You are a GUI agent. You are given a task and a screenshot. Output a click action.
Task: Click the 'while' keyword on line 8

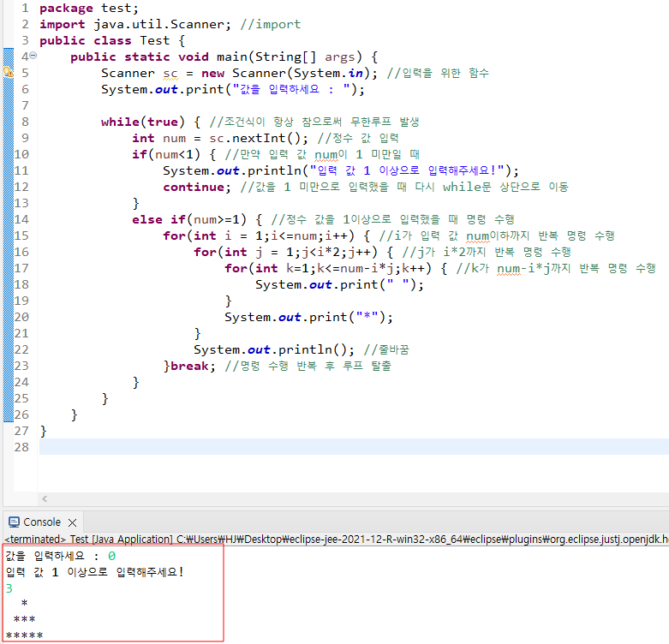[120, 122]
